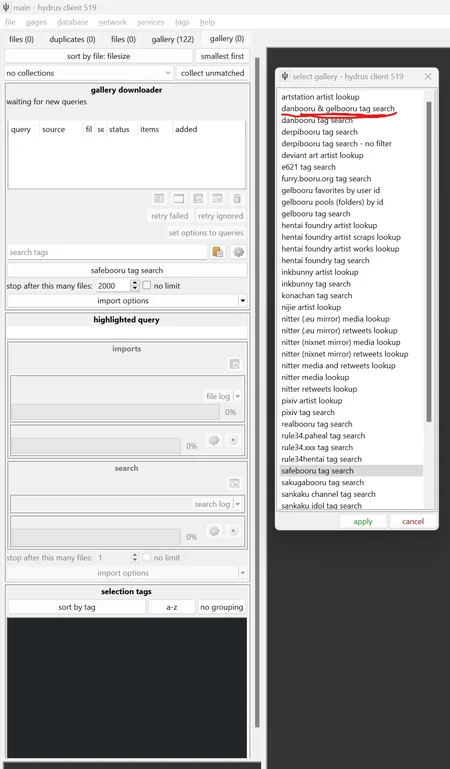Open the services menu
The width and height of the screenshot is (450, 769).
(150, 22)
